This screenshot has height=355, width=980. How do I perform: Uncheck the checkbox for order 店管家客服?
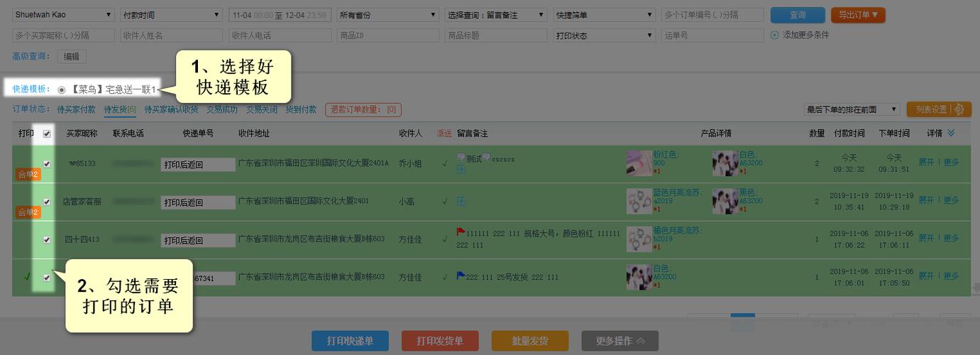tap(47, 202)
